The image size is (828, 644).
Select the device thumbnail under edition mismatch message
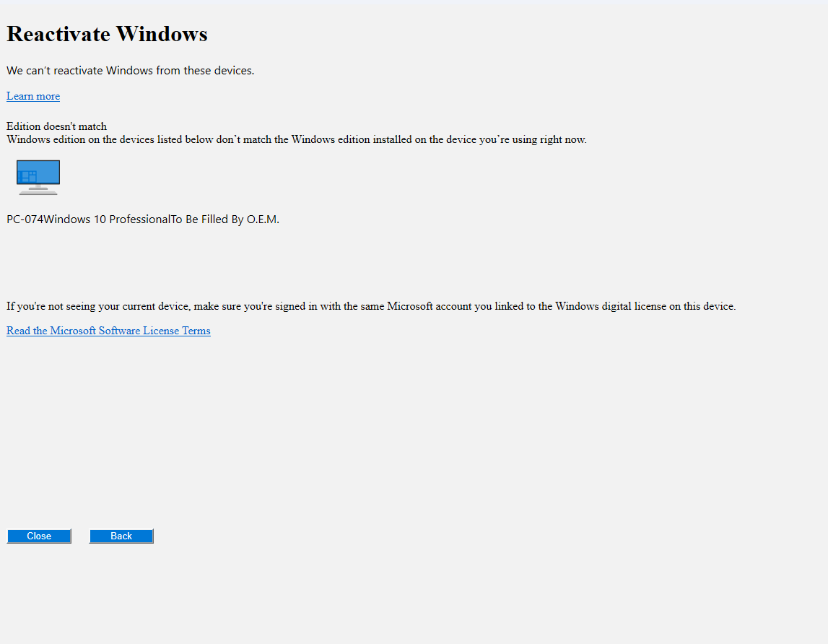(38, 177)
